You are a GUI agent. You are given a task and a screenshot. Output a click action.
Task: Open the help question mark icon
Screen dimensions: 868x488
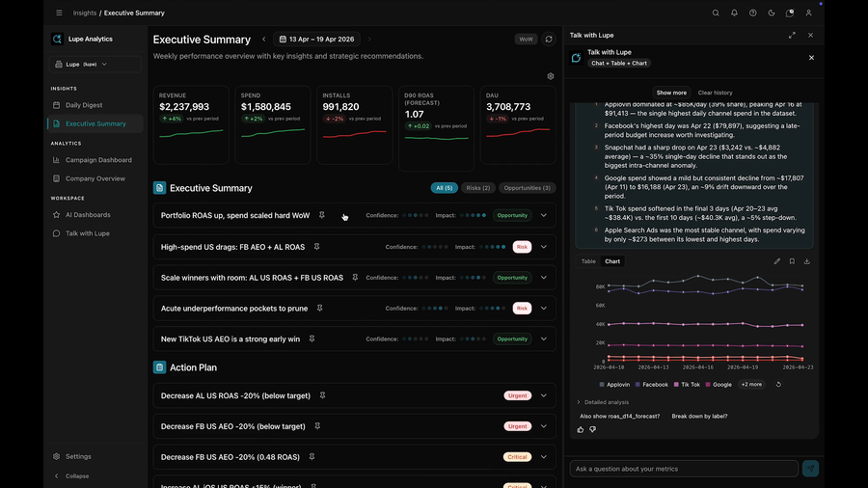click(x=753, y=13)
